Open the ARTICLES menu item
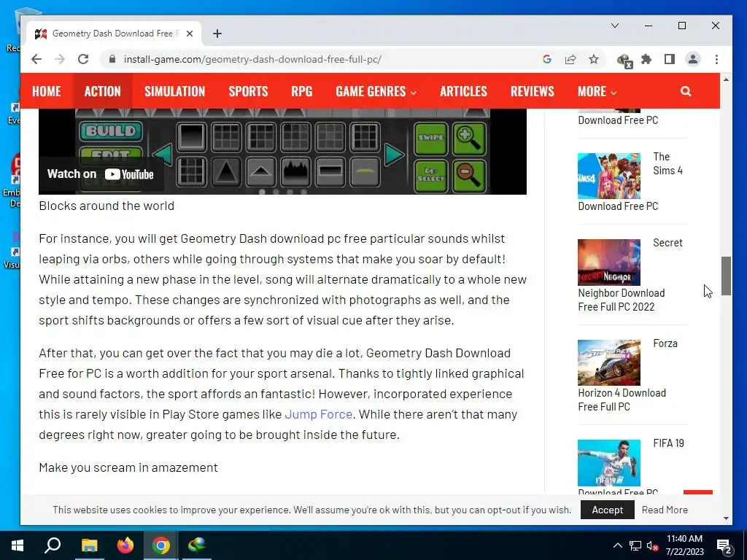Screen dimensions: 747x560 pyautogui.click(x=463, y=91)
